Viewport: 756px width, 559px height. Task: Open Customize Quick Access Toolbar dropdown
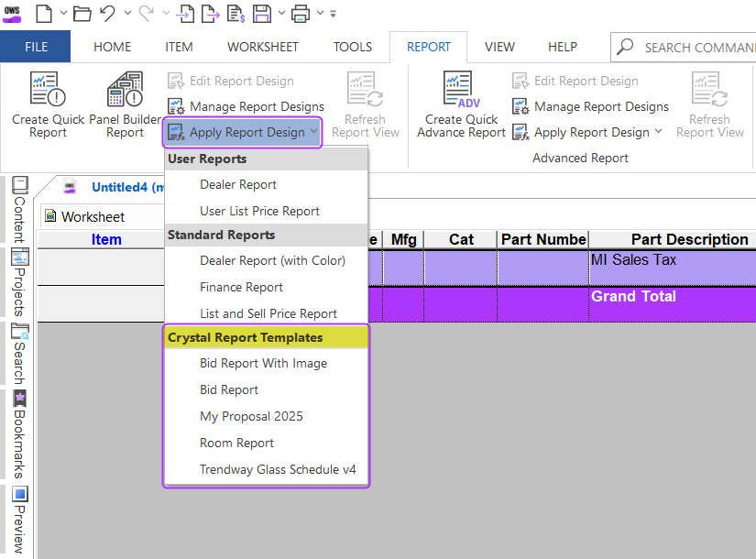coord(334,14)
